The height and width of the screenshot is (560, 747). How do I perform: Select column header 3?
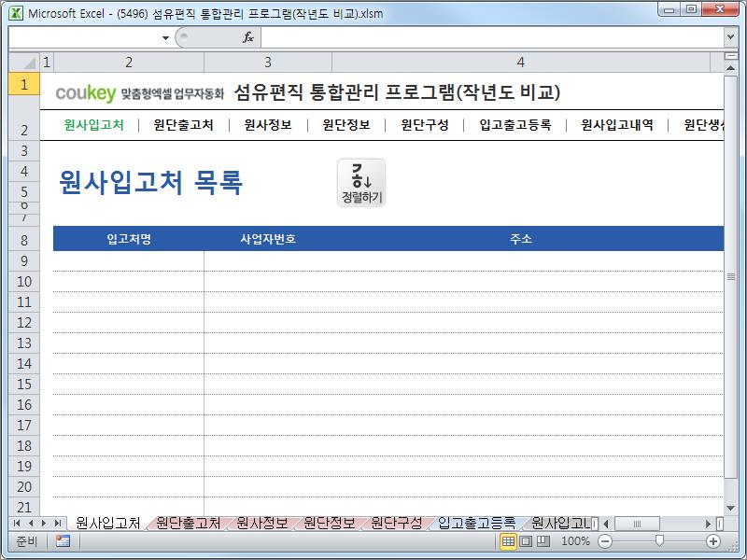[x=268, y=62]
